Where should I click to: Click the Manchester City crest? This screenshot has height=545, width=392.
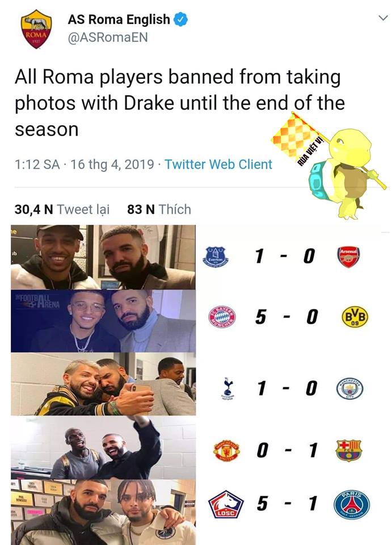tap(353, 388)
